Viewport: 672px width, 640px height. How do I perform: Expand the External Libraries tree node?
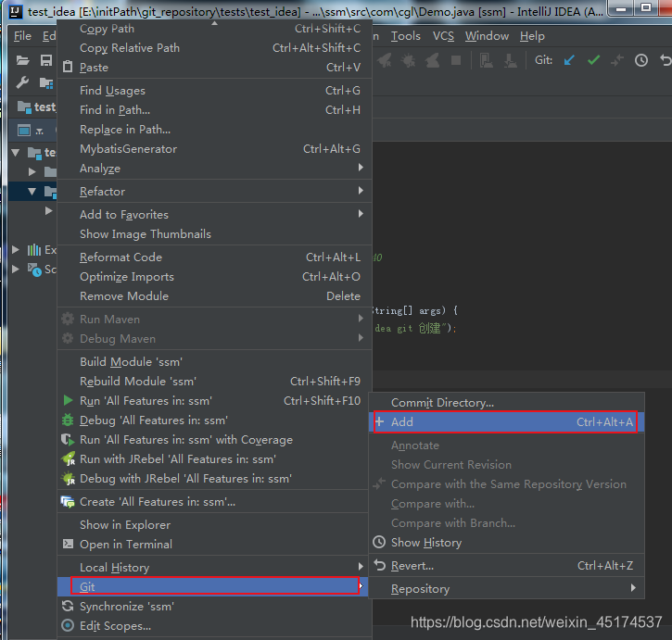pyautogui.click(x=16, y=250)
